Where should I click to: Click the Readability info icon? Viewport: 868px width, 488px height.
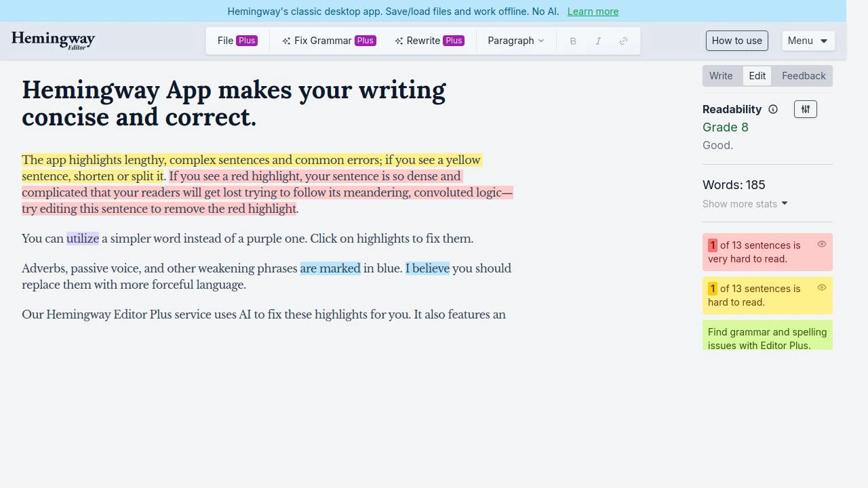(x=772, y=109)
